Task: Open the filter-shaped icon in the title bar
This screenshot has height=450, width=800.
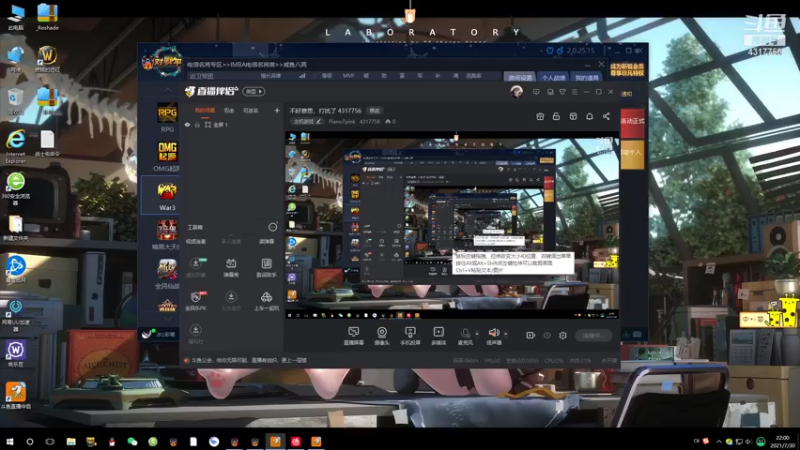Action: point(562,92)
